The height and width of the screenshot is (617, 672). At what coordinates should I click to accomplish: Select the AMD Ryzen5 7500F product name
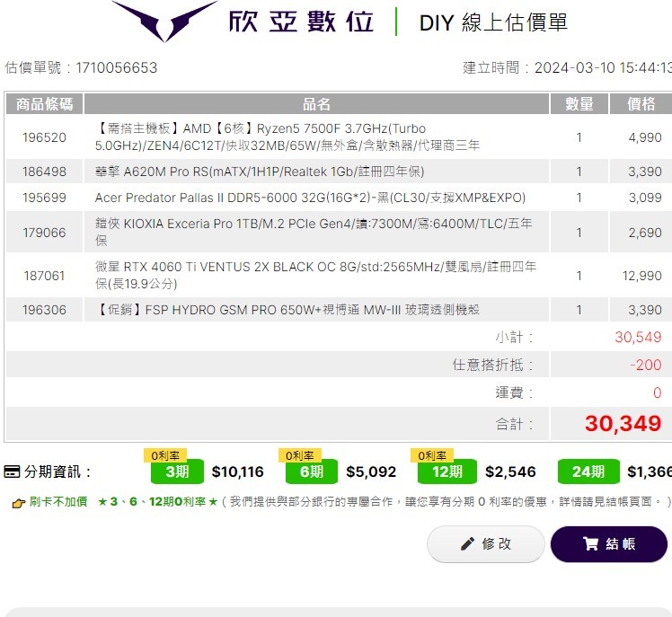coord(287,137)
